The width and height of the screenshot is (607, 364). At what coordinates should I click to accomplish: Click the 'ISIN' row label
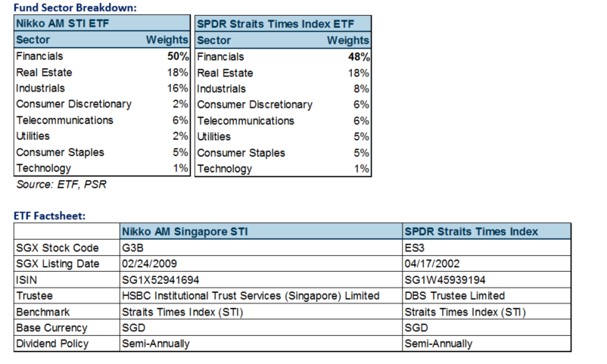[x=26, y=280]
